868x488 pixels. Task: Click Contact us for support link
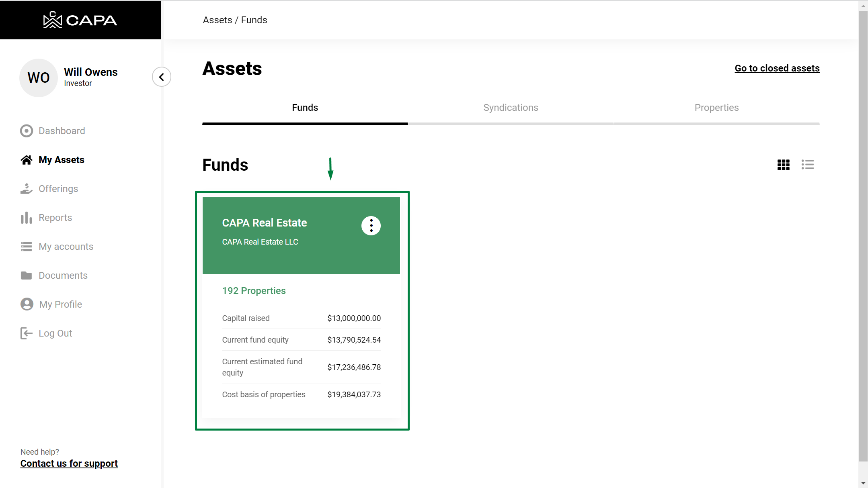pyautogui.click(x=69, y=463)
